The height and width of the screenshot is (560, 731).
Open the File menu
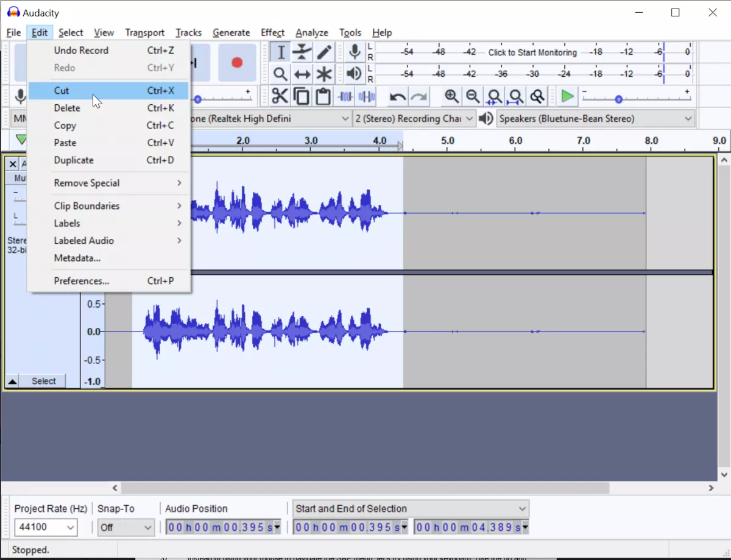(x=13, y=32)
